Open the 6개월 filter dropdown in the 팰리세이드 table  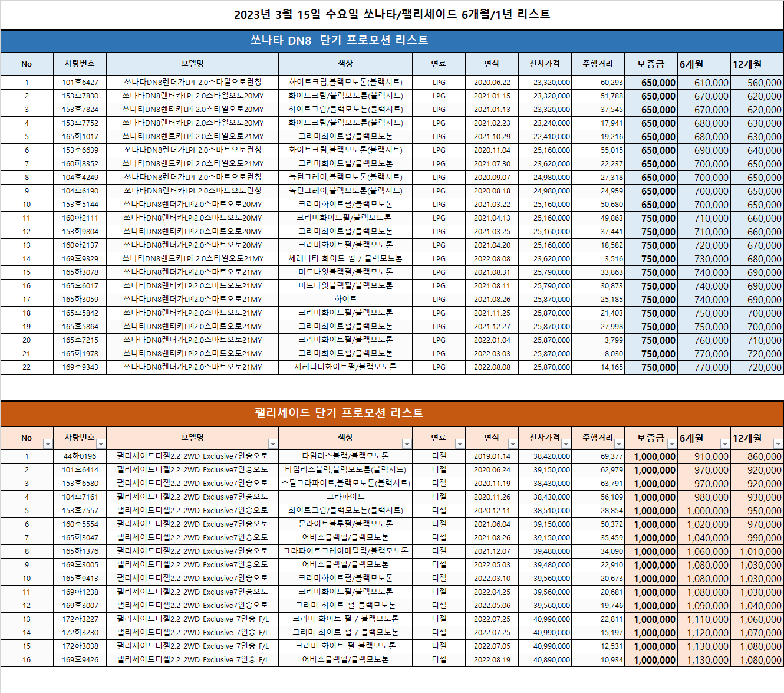tap(725, 444)
